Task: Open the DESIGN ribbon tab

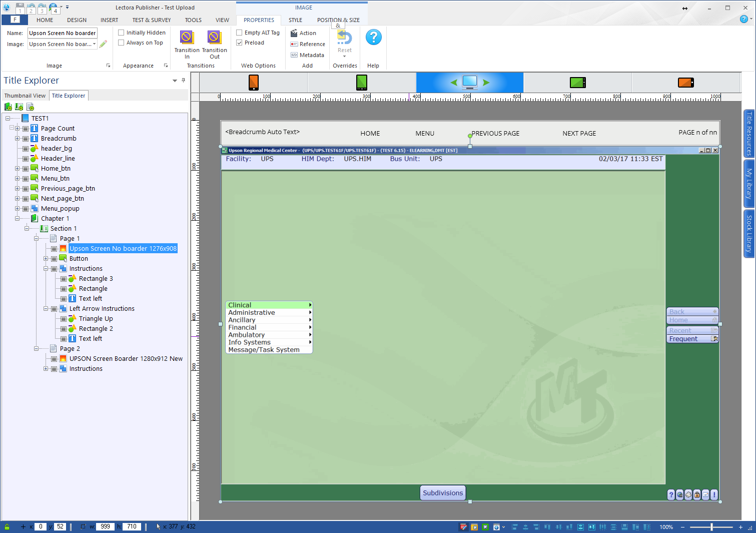Action: (77, 20)
